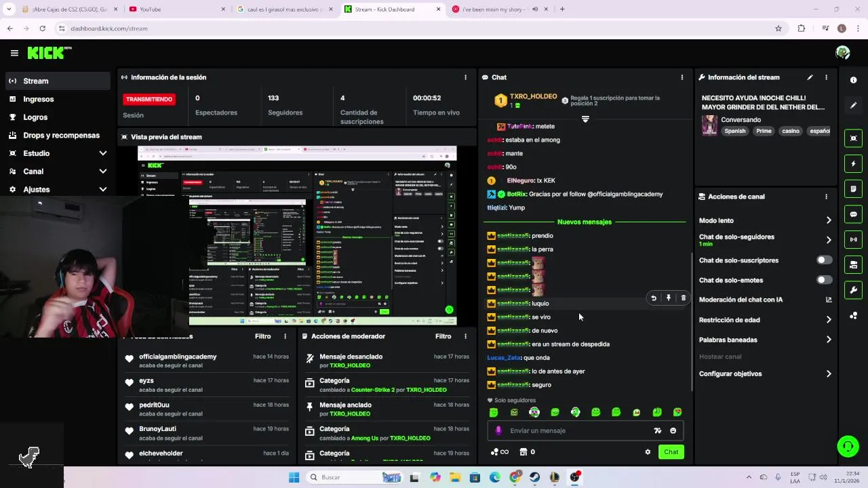Open Información del stream three-dot menu
The image size is (868, 488).
click(x=826, y=77)
